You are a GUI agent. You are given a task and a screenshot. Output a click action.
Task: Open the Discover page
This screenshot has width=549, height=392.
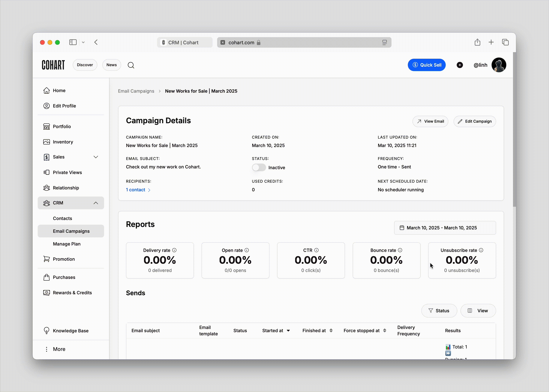tap(85, 65)
